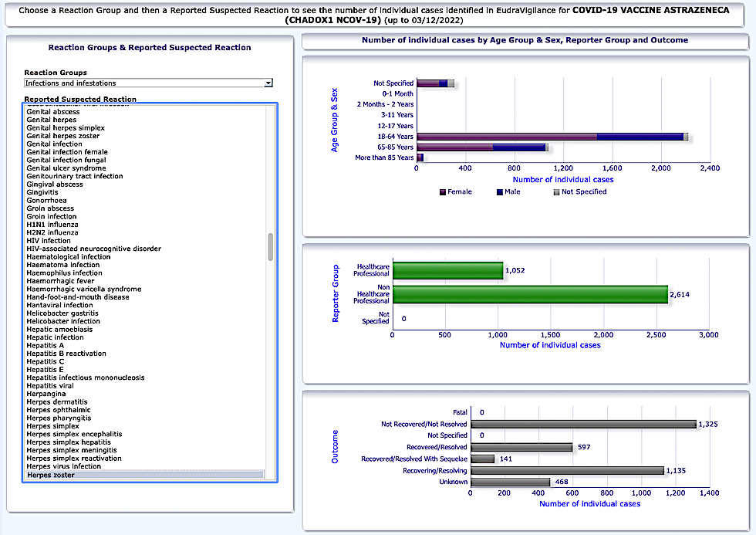Pick 'Genital infection female' from the list

click(67, 152)
